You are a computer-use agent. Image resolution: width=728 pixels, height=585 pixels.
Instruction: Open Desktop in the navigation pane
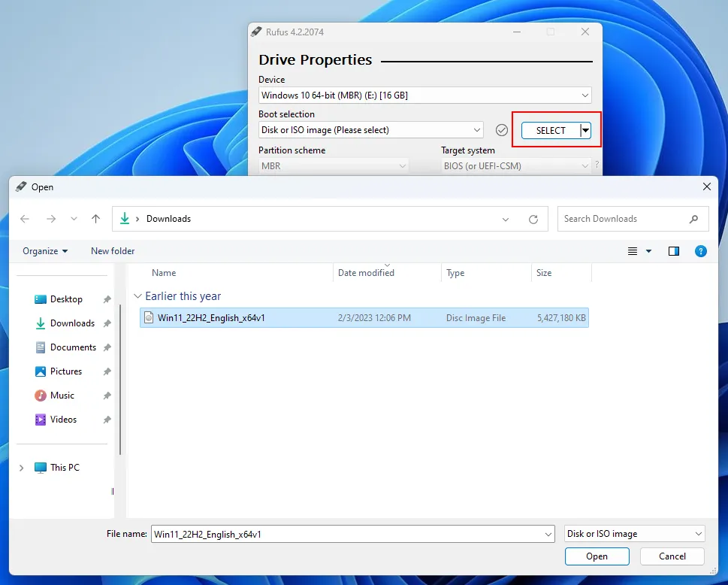click(x=66, y=299)
